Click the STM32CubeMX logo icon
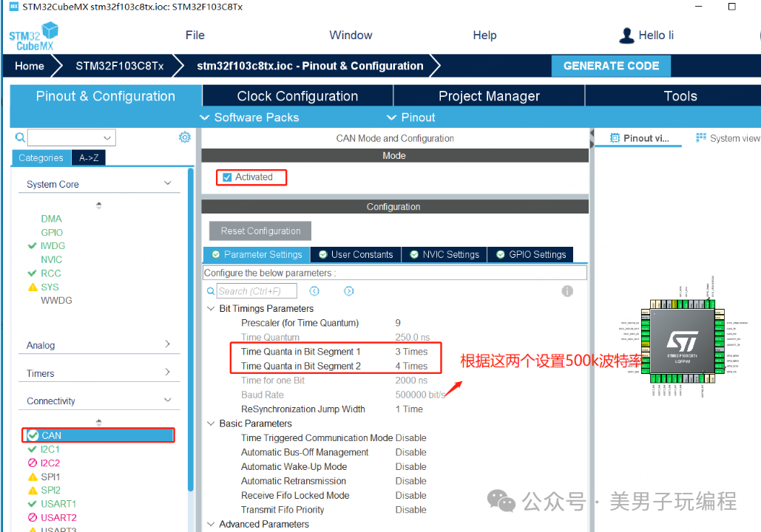This screenshot has height=532, width=761. pyautogui.click(x=33, y=36)
